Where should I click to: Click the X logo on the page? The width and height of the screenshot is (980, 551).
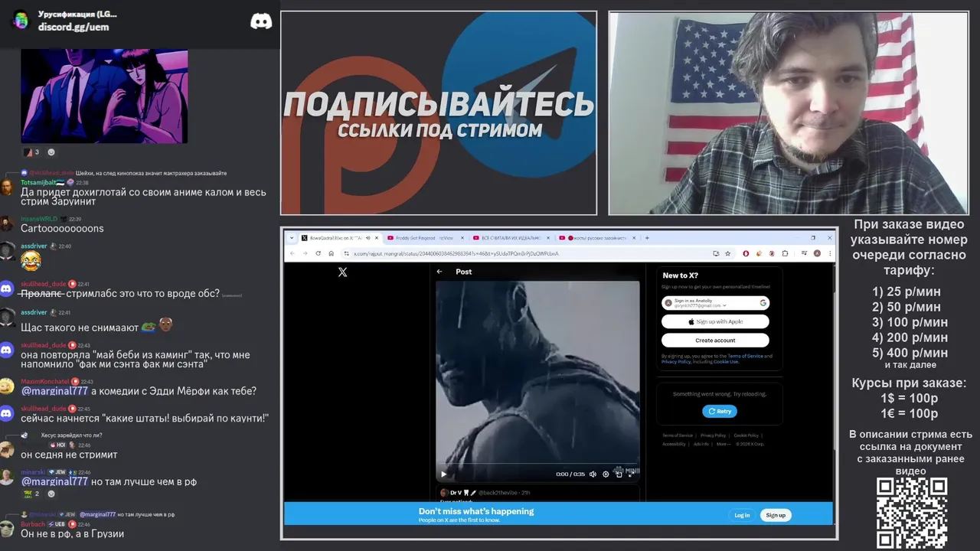342,272
